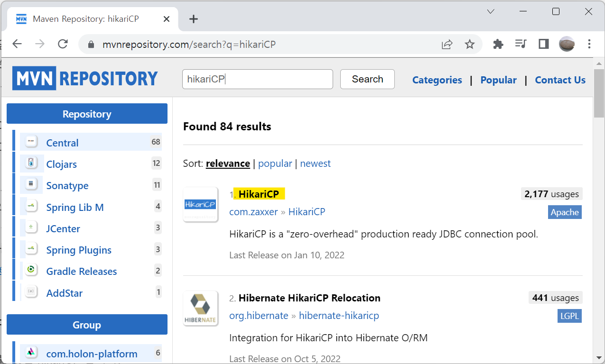The height and width of the screenshot is (364, 605).
Task: Click the address bar URL
Action: [189, 45]
